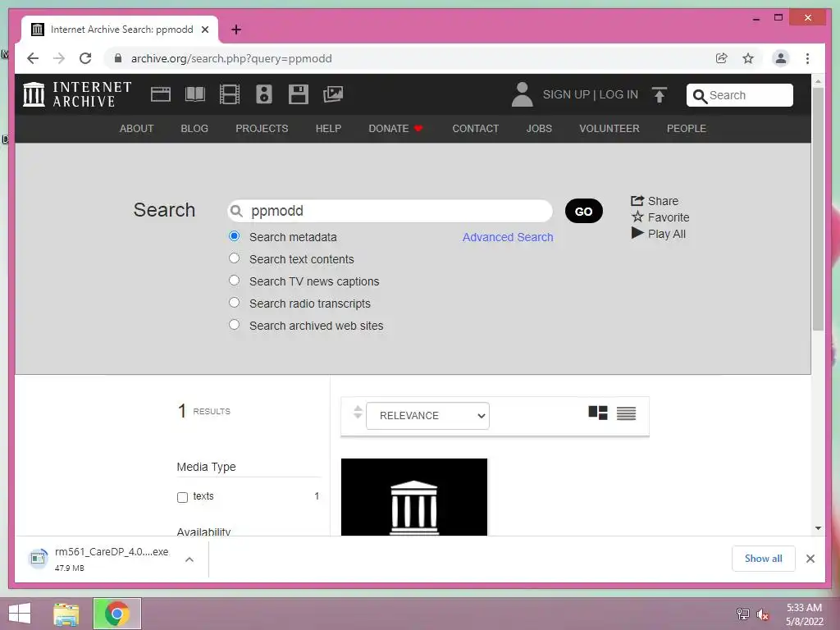The height and width of the screenshot is (630, 840).
Task: Open the Web (Wayback Machine) media icon
Action: (x=161, y=94)
